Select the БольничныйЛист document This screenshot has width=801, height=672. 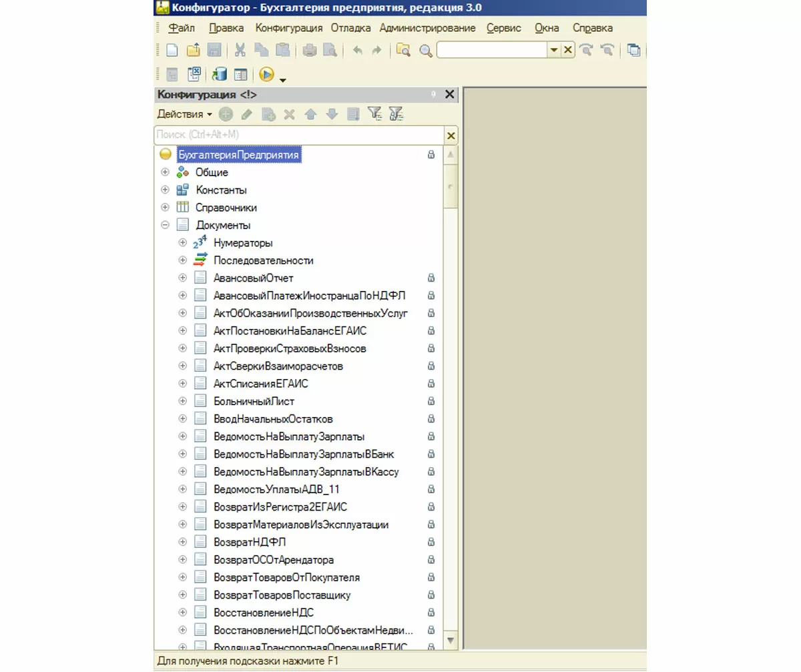click(x=254, y=401)
